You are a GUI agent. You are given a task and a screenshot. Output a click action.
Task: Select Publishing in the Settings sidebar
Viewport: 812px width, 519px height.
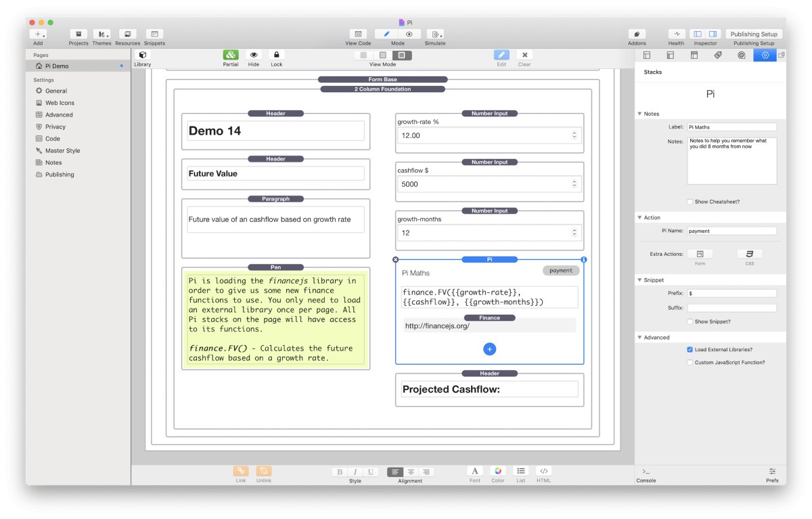(60, 175)
